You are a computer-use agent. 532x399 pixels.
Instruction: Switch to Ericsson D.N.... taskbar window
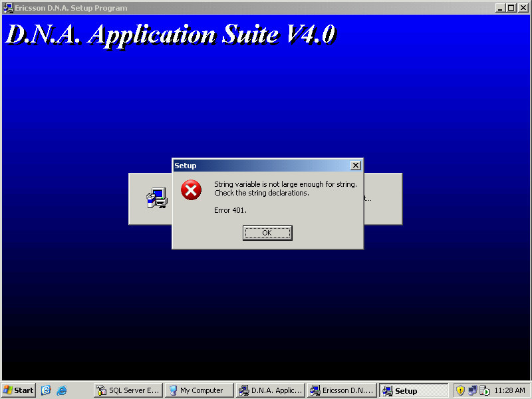pyautogui.click(x=342, y=390)
